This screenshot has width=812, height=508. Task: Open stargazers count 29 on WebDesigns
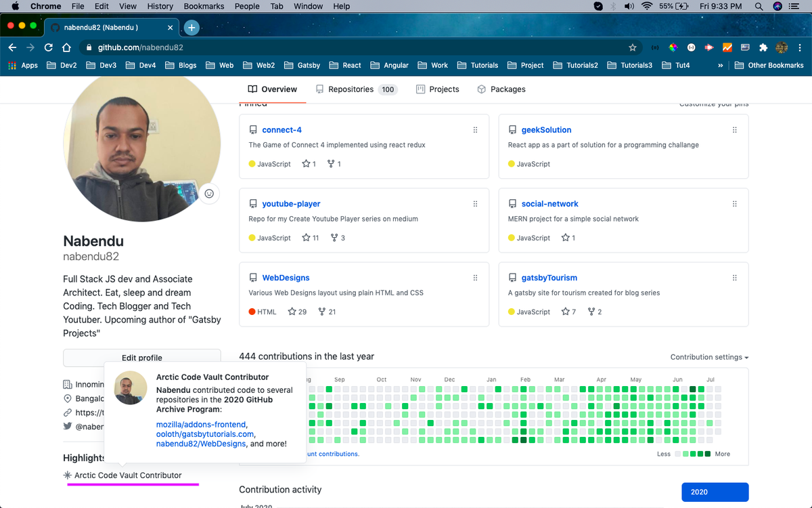pyautogui.click(x=297, y=312)
